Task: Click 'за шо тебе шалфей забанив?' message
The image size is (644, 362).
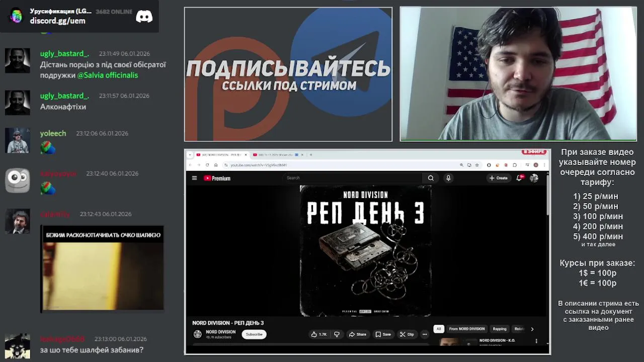Action: click(92, 350)
